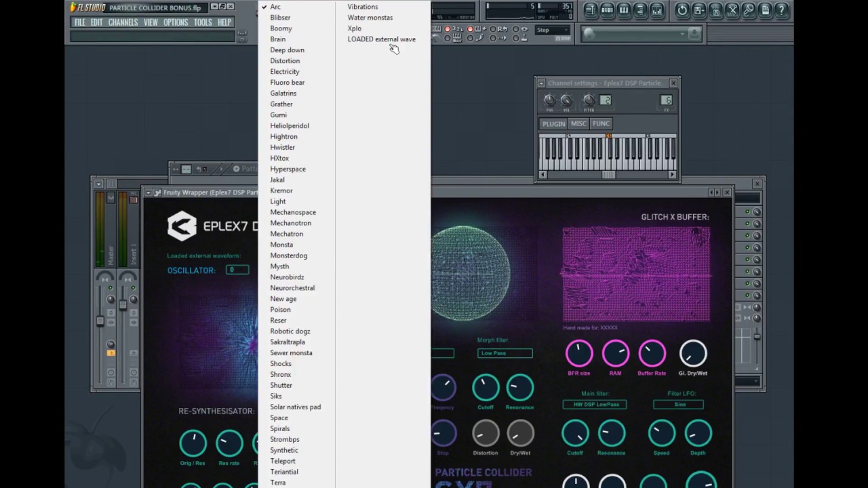Click the Gl. Dry/Wet knob
This screenshot has width=868, height=488.
pyautogui.click(x=692, y=353)
